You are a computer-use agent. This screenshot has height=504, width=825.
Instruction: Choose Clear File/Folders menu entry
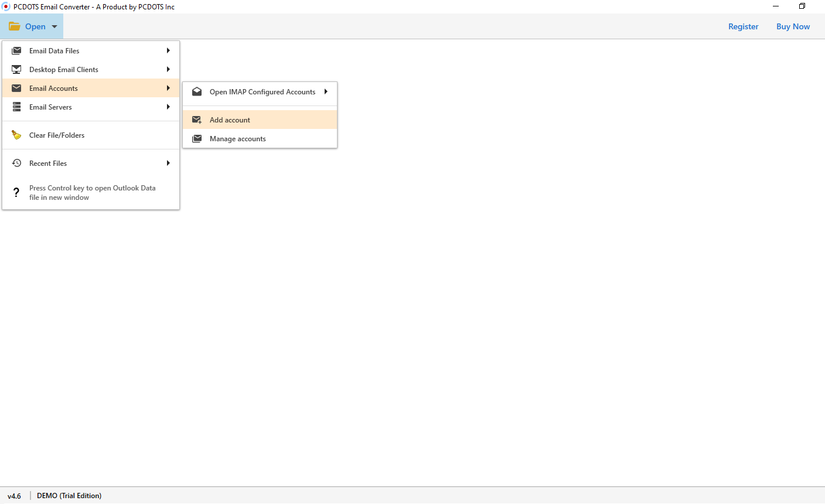pyautogui.click(x=91, y=135)
